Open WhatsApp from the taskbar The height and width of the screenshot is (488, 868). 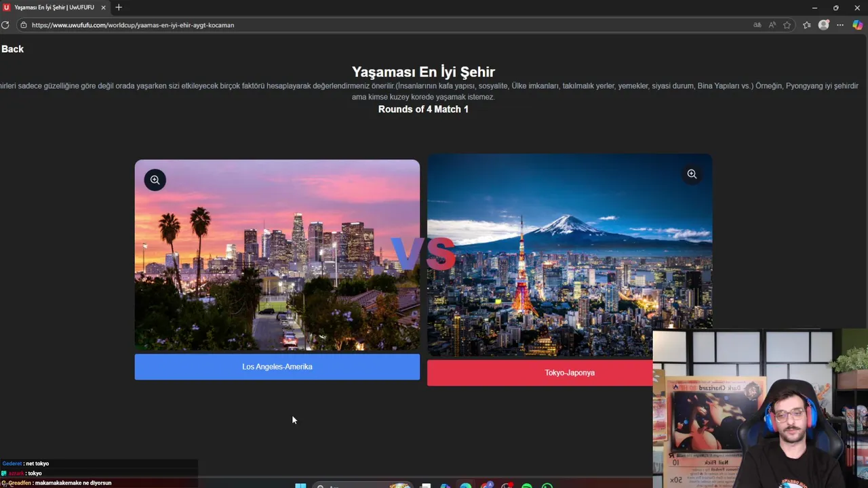547,485
